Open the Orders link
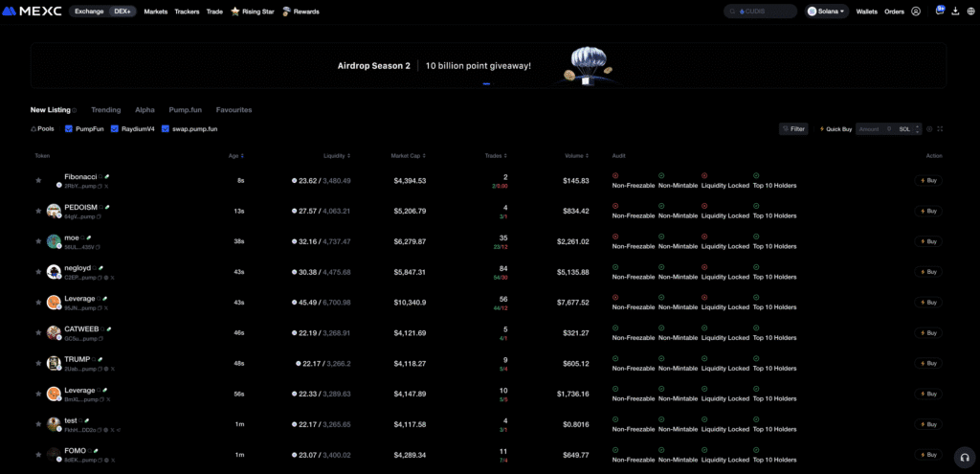980x474 pixels. [x=895, y=11]
